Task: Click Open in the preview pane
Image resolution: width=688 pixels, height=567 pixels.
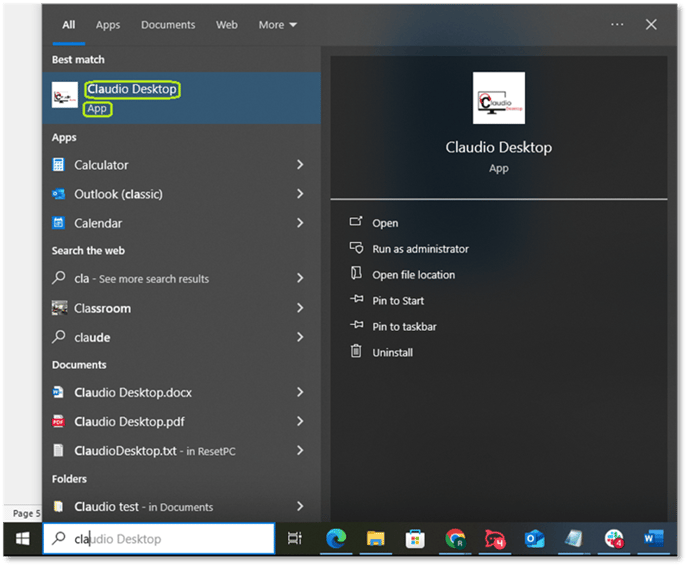Action: click(x=385, y=223)
